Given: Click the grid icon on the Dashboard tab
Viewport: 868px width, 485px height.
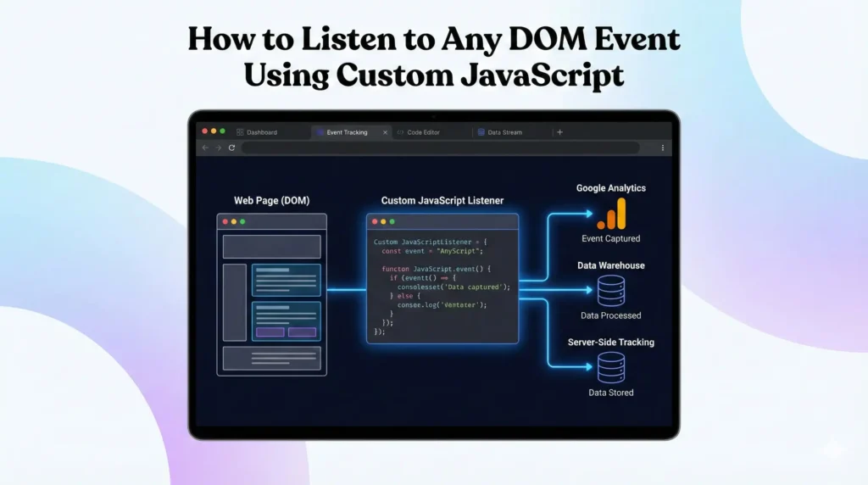Looking at the screenshot, I should 240,132.
